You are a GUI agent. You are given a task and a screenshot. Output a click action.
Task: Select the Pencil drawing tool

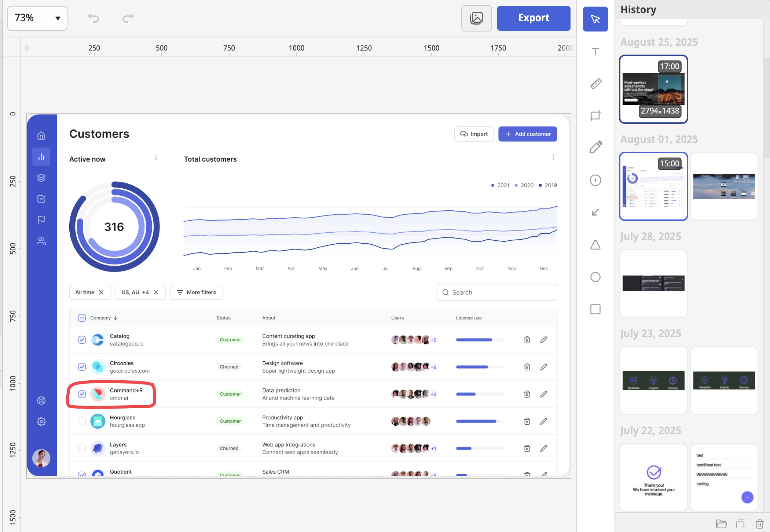point(595,148)
